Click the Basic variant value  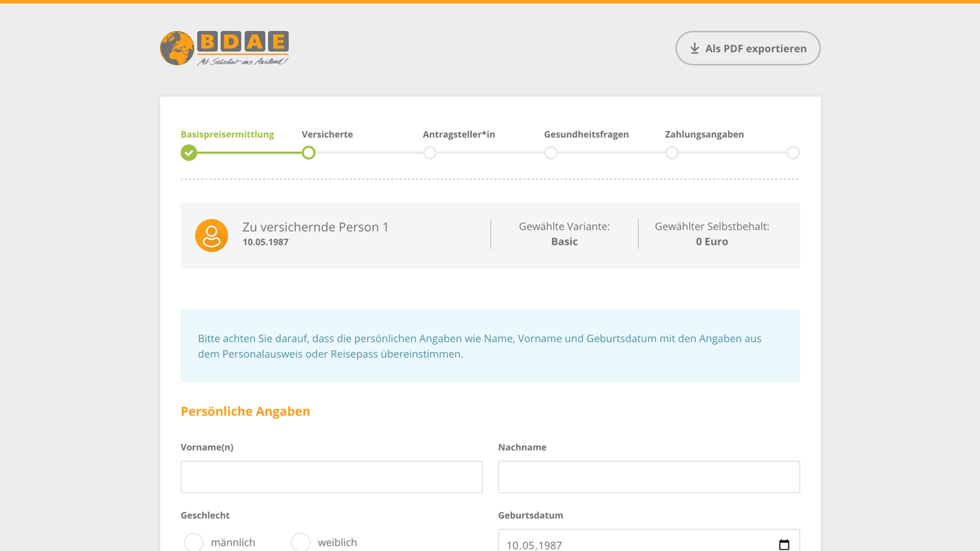564,241
